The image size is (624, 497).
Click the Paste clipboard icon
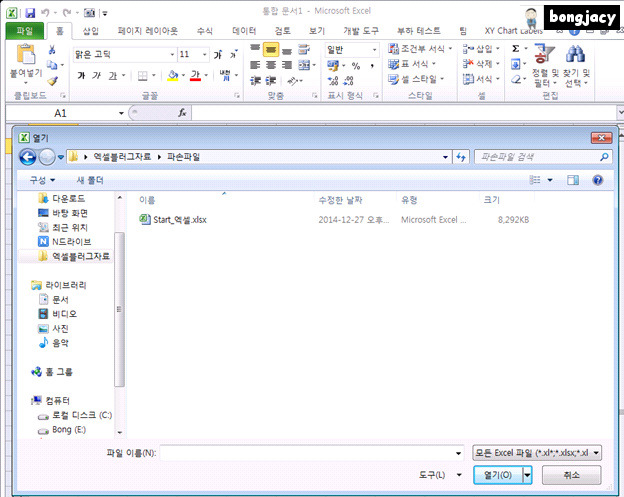point(26,55)
